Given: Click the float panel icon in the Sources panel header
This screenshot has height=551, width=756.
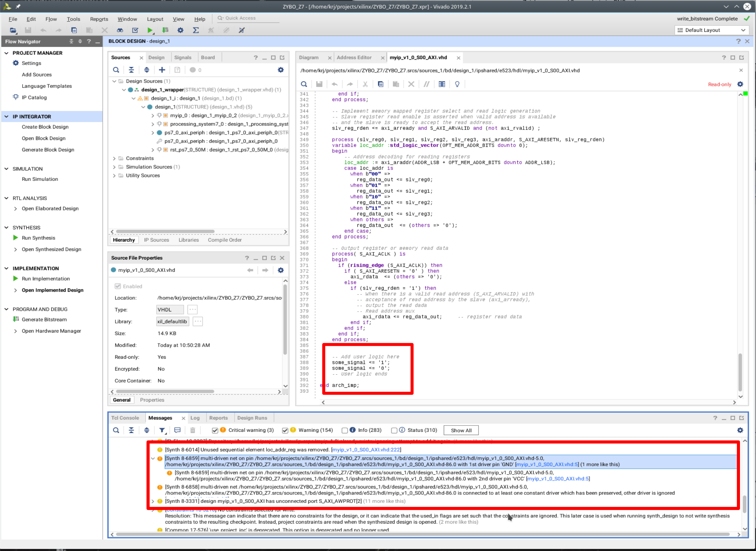Looking at the screenshot, I should click(282, 58).
